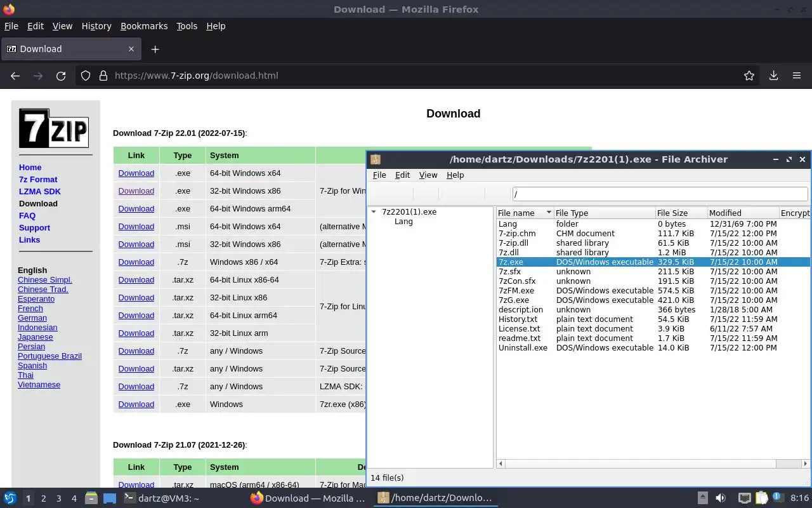Open Firefox History menu

coord(96,26)
